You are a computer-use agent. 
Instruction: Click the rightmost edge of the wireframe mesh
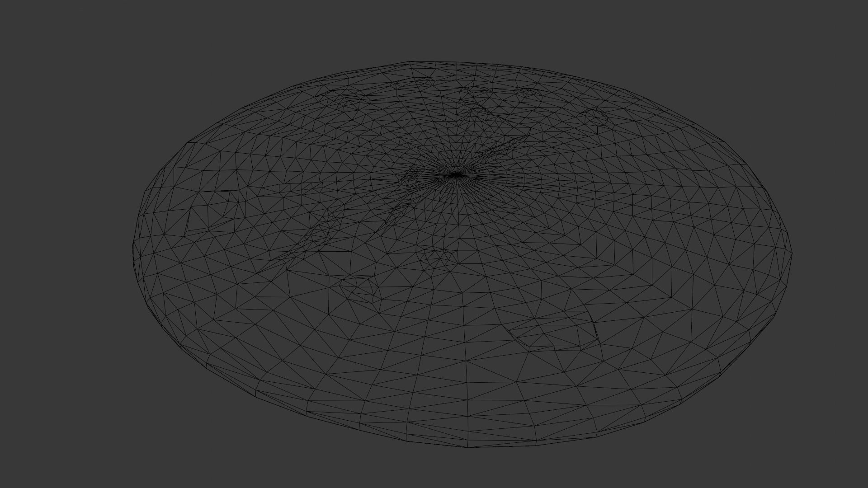tap(792, 254)
